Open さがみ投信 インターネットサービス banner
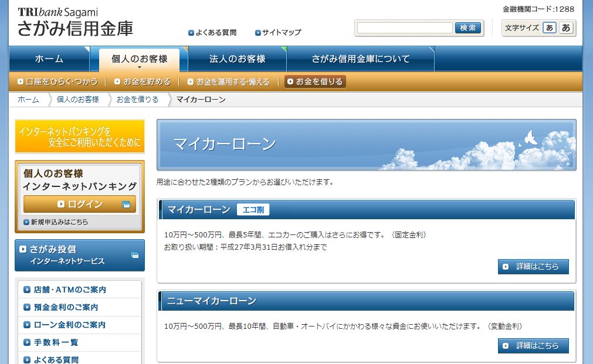This screenshot has width=593, height=364. 80,255
